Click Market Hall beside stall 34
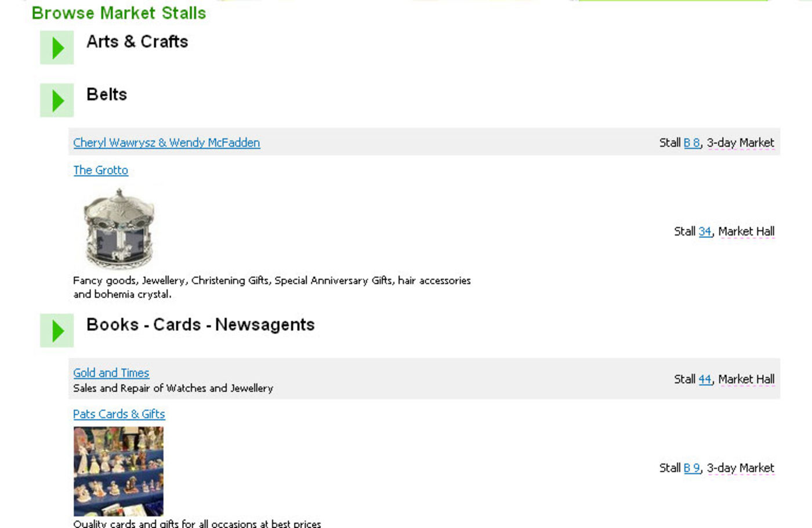This screenshot has height=528, width=812. point(746,232)
